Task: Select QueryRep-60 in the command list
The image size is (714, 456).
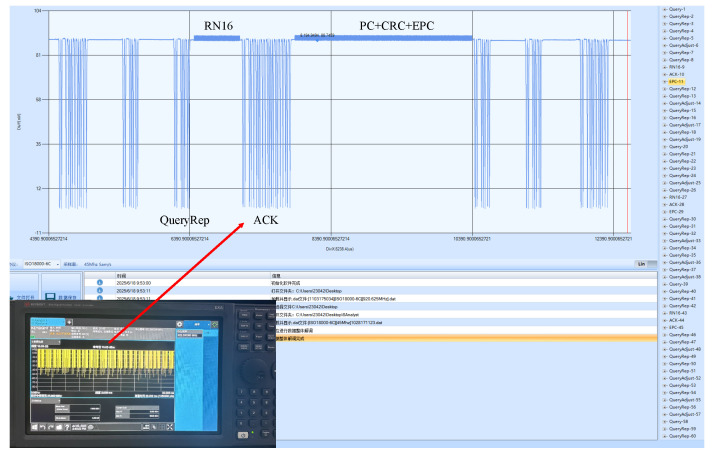Action: coord(683,436)
